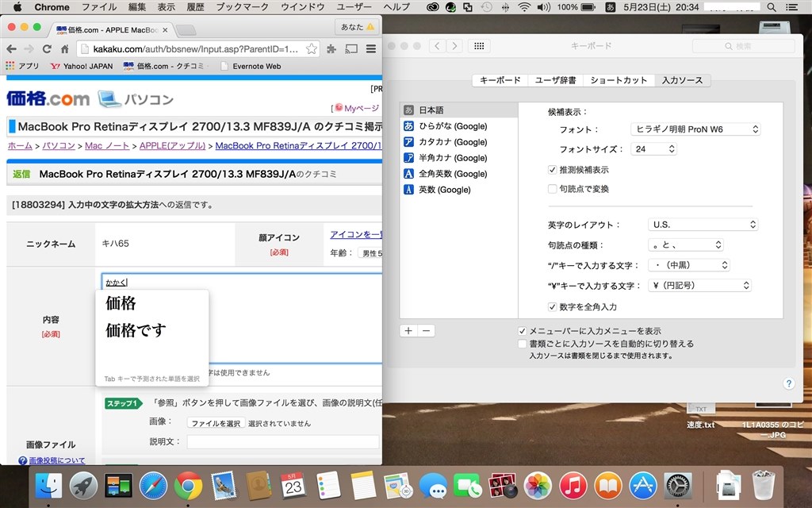Open the ブックマーク menu in menu bar
This screenshot has height=508, width=812.
click(x=243, y=7)
